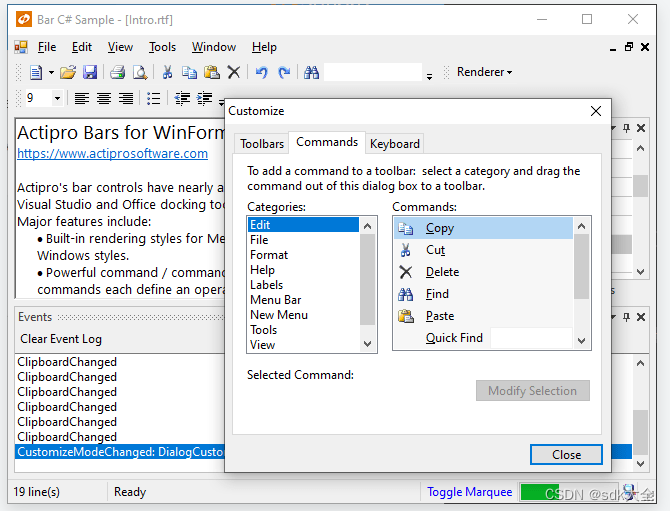Open the font size 9 combo box
The image size is (670, 511).
[x=44, y=98]
